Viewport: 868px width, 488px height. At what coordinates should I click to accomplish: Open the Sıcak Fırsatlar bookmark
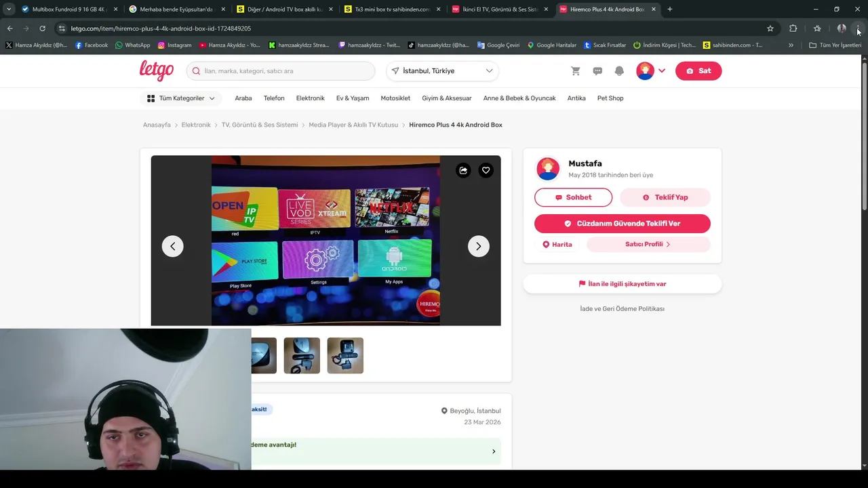point(605,45)
